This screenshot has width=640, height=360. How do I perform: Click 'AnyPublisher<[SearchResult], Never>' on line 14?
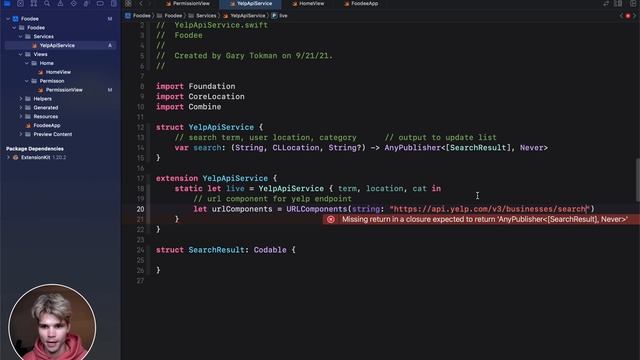[466, 148]
